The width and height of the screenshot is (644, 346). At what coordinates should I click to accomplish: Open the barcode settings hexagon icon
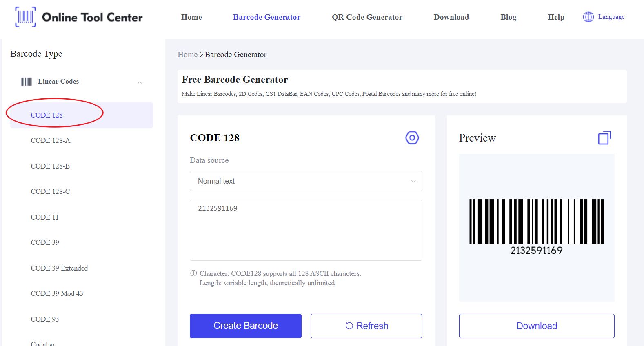coord(412,138)
